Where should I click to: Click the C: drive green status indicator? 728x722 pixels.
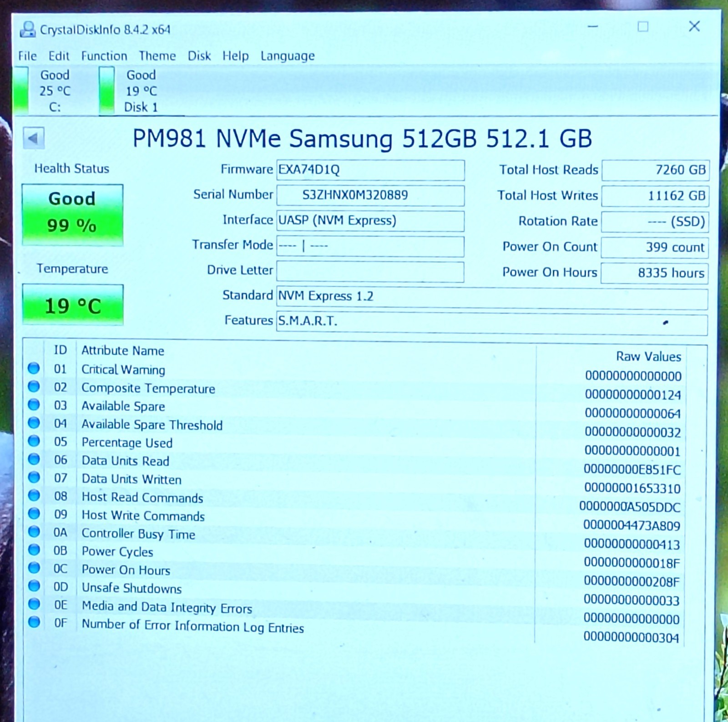(x=21, y=90)
